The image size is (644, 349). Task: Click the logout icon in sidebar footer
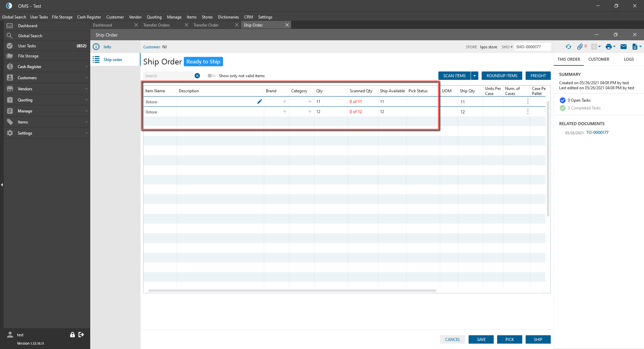click(81, 335)
